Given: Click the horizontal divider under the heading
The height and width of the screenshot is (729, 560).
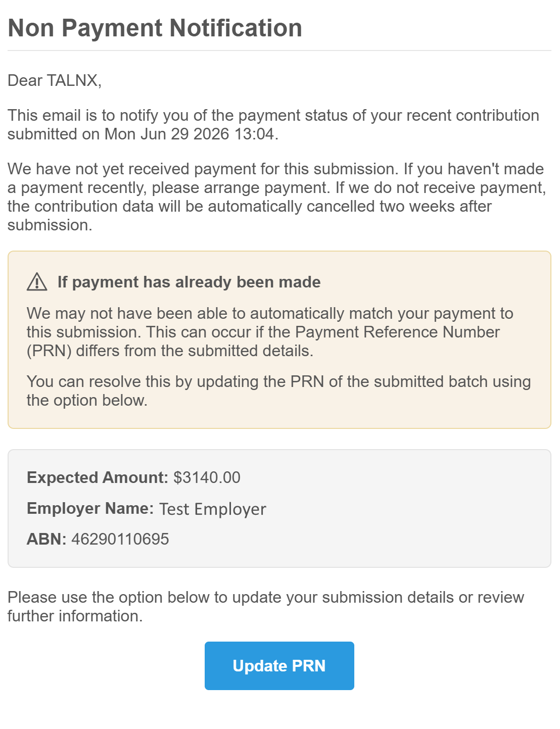Looking at the screenshot, I should coord(279,51).
